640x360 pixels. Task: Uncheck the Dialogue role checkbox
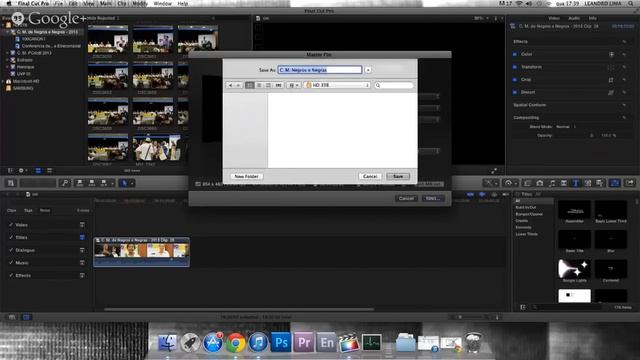point(11,250)
